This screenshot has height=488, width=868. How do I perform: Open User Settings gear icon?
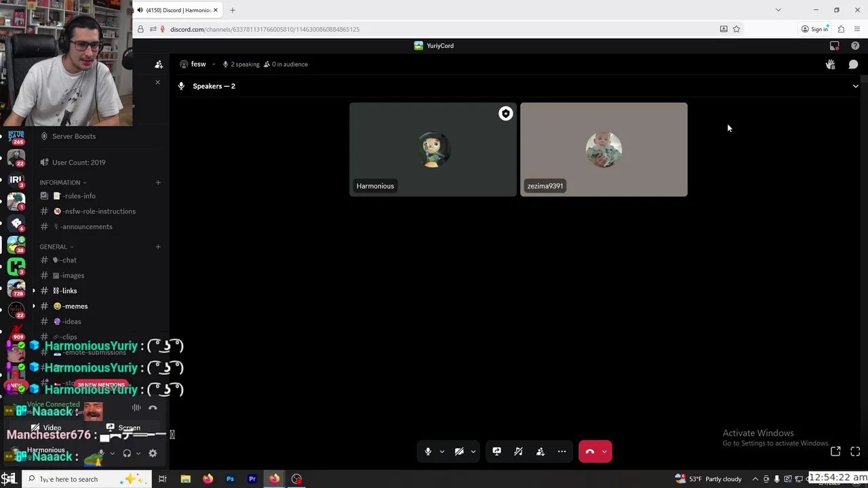point(153,453)
